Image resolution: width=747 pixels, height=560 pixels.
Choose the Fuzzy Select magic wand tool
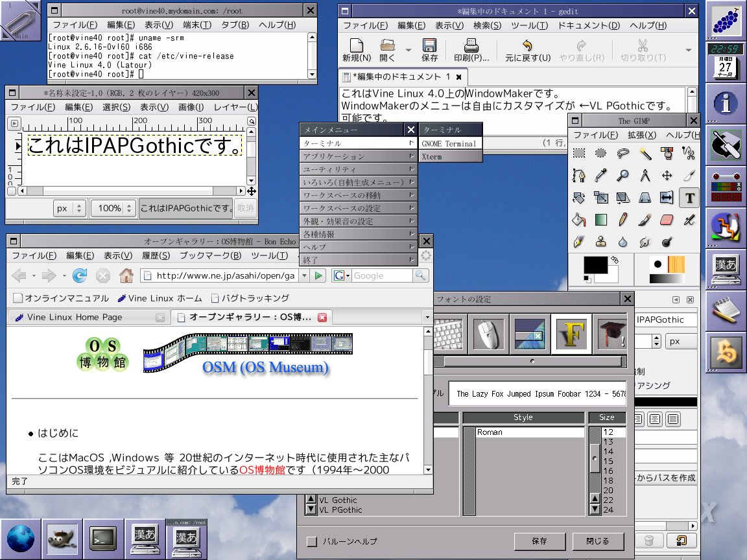(x=645, y=154)
